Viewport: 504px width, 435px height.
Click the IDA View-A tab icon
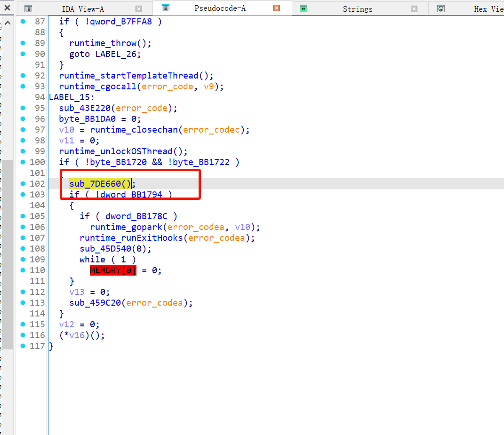pos(28,8)
